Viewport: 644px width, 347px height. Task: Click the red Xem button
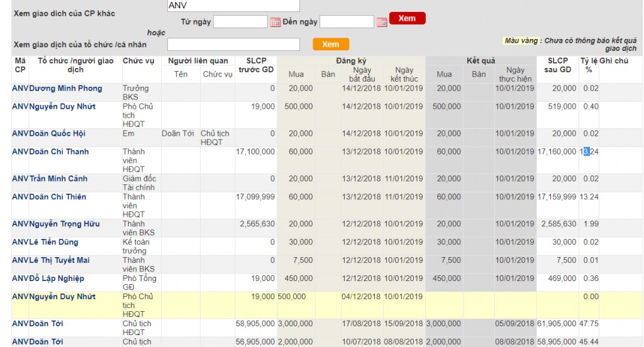(407, 18)
